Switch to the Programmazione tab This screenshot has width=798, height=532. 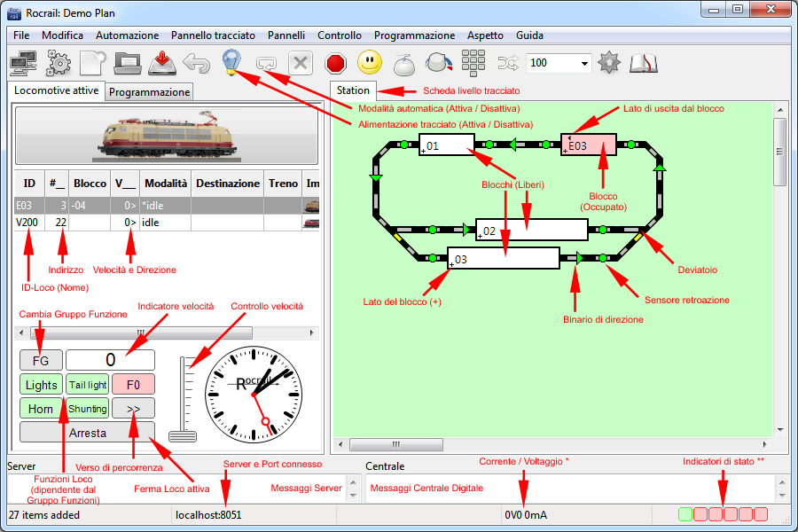(x=149, y=92)
